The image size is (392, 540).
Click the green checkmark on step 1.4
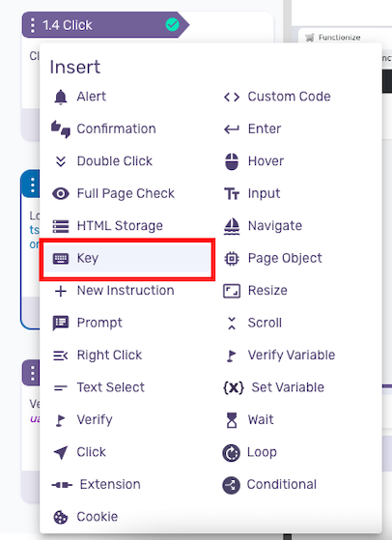(172, 25)
